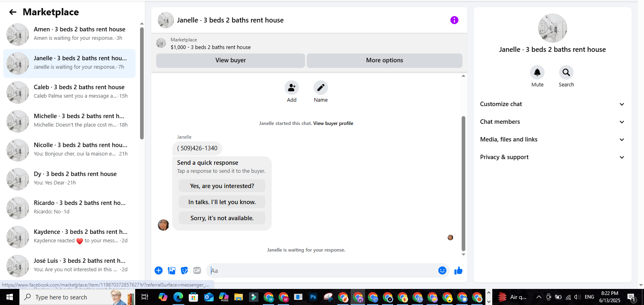
Task: Expand Privacy & support section
Action: 552,157
